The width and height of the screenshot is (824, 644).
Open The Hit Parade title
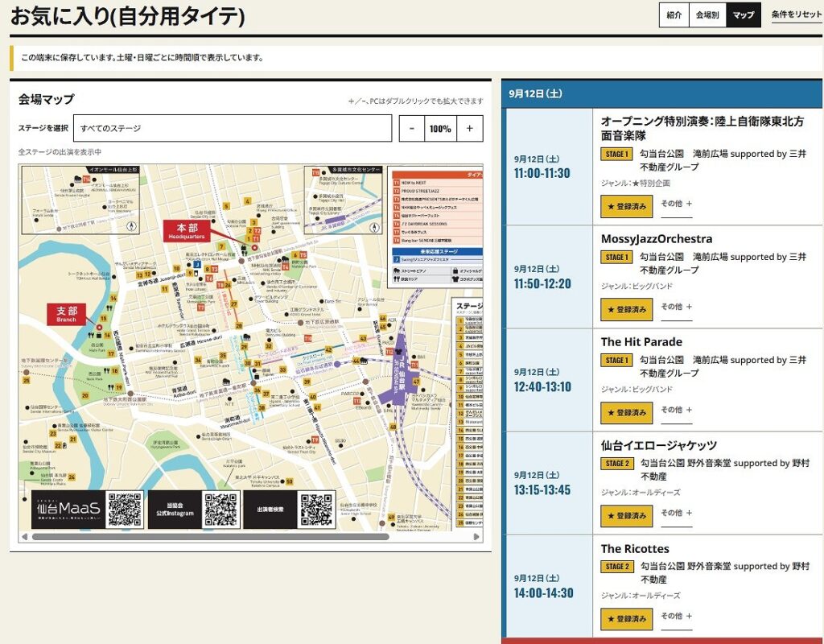pos(641,341)
